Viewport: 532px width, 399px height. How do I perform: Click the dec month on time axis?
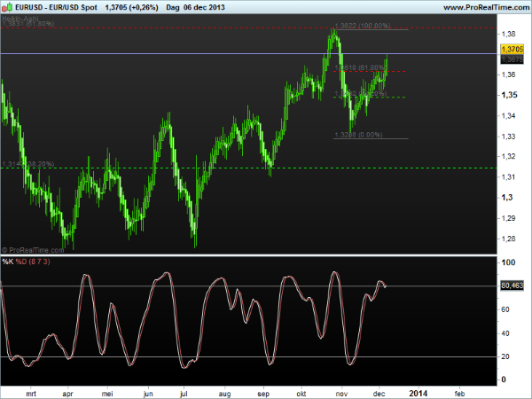(x=379, y=394)
